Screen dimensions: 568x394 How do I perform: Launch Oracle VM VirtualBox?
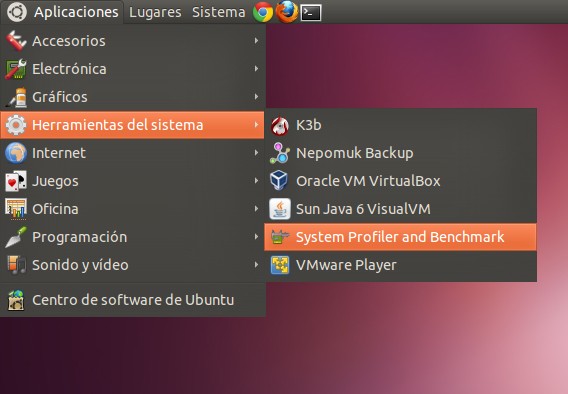[x=400, y=181]
